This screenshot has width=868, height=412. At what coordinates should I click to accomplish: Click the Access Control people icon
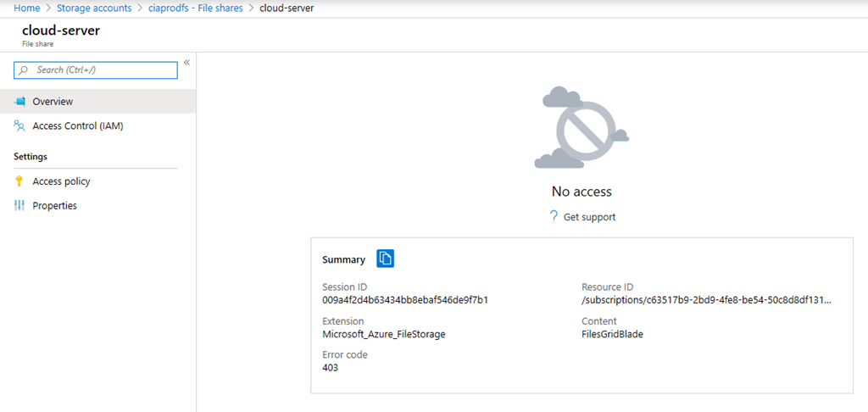click(19, 125)
